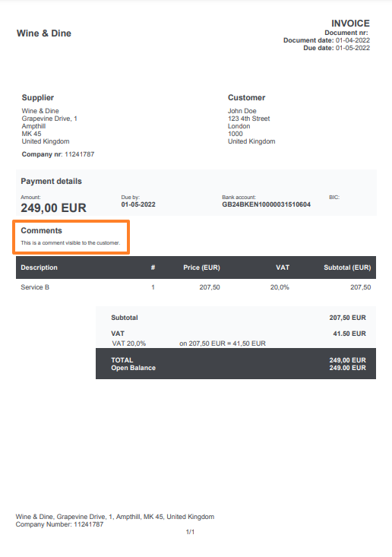Click the Description column header

click(x=39, y=267)
